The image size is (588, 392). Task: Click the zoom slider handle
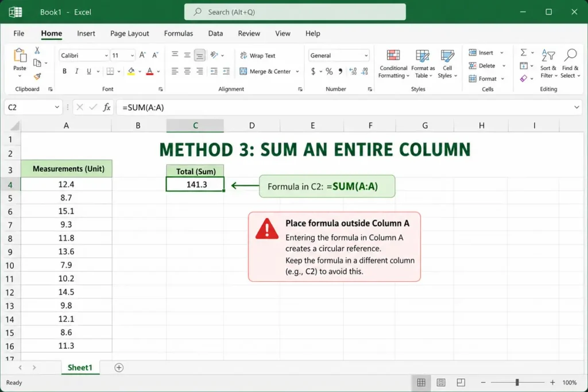[x=517, y=382]
